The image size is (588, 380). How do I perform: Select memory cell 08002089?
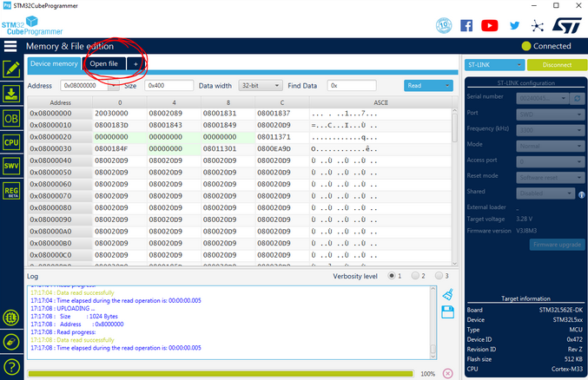pos(174,113)
